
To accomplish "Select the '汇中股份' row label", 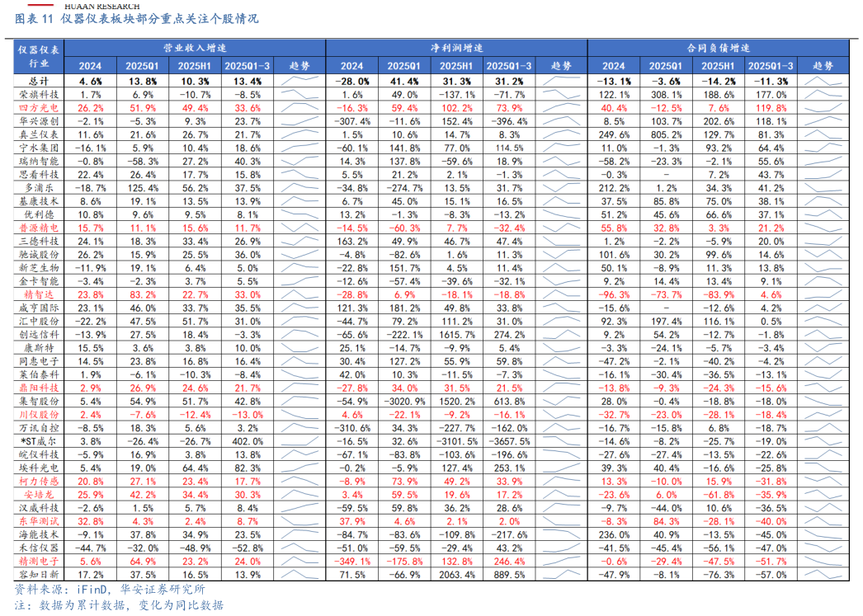I will pos(39,322).
